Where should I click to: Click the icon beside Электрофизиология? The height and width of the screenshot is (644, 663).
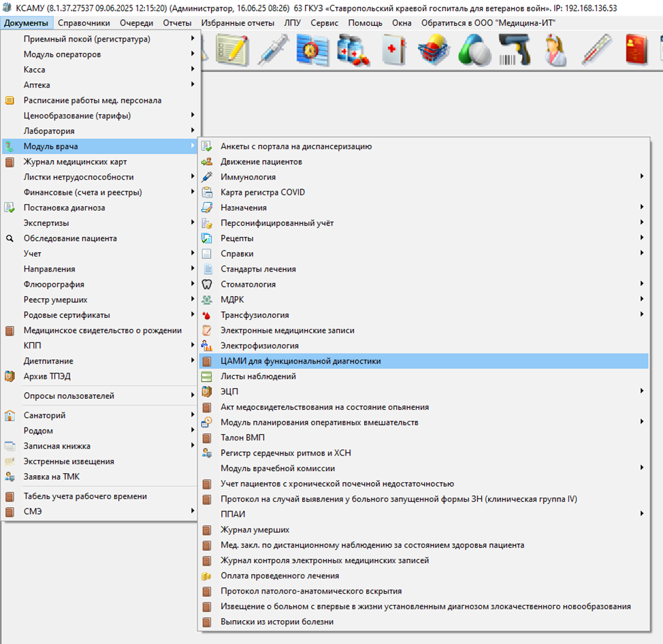tap(207, 345)
